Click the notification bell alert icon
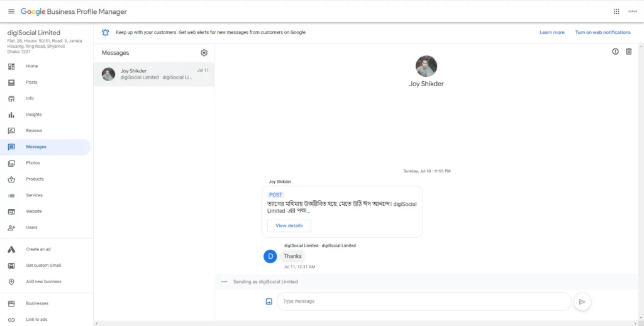The width and height of the screenshot is (644, 326). pos(106,33)
